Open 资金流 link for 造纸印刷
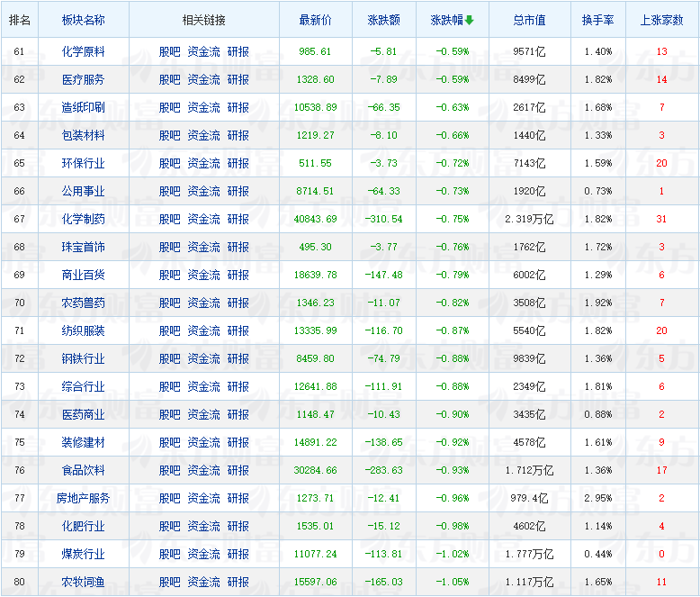The image size is (700, 597). [203, 108]
